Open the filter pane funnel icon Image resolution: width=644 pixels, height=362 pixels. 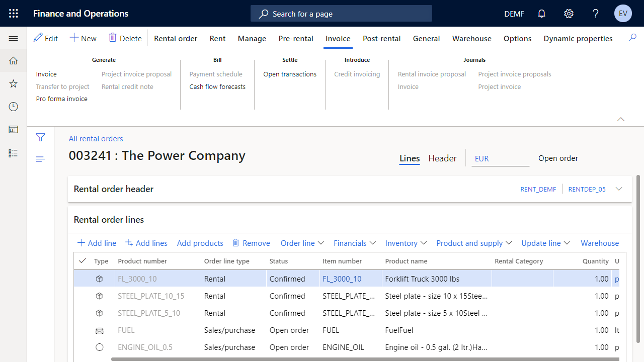(x=41, y=137)
